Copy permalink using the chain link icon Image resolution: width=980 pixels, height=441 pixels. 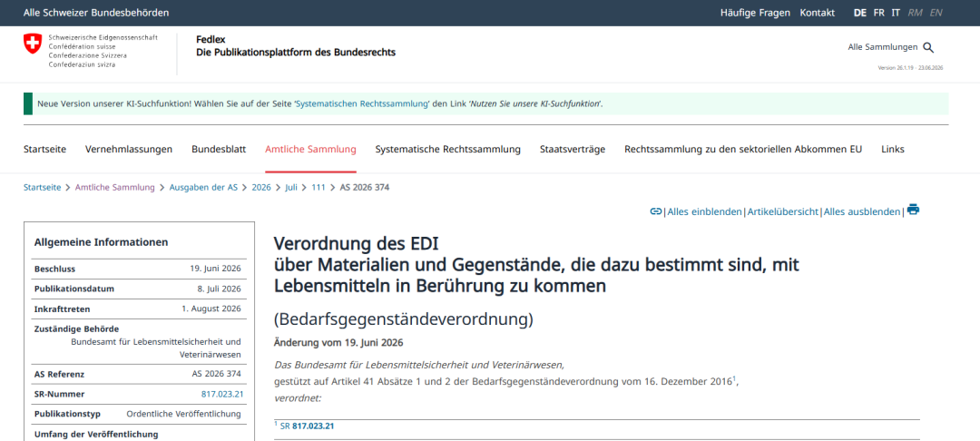[656, 211]
